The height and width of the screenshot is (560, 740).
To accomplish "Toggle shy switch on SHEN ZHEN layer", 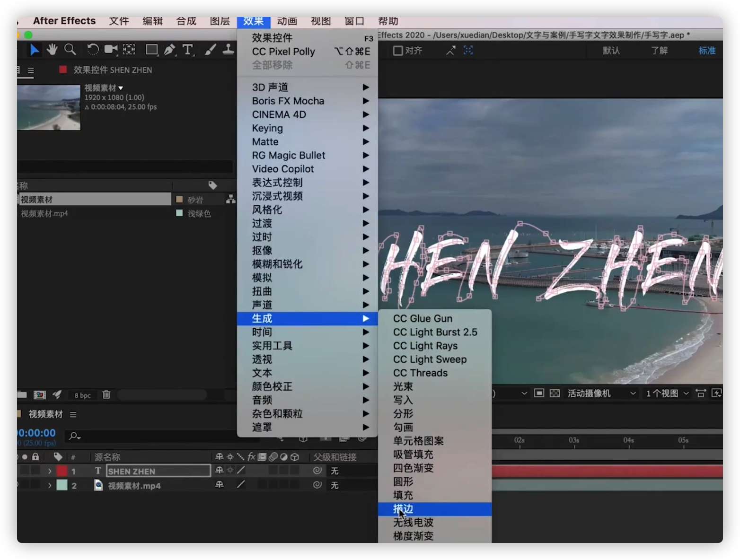I will point(219,471).
